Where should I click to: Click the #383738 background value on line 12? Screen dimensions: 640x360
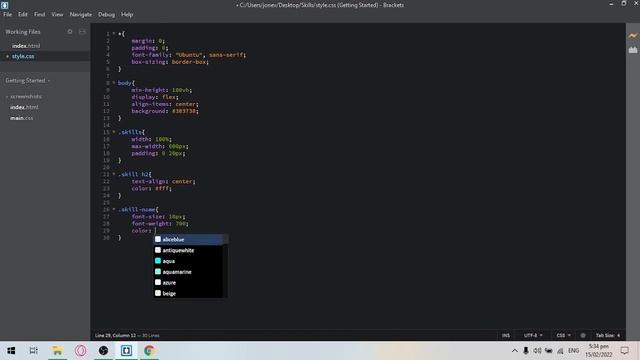[184, 111]
